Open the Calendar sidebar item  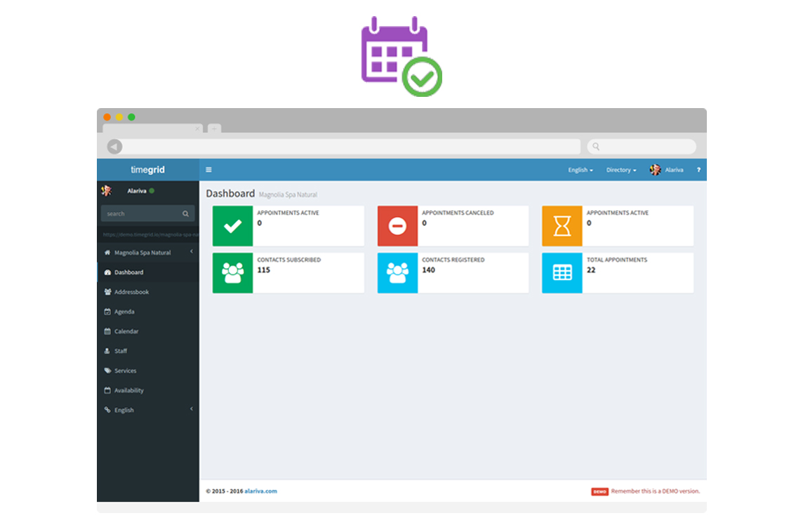point(148,331)
